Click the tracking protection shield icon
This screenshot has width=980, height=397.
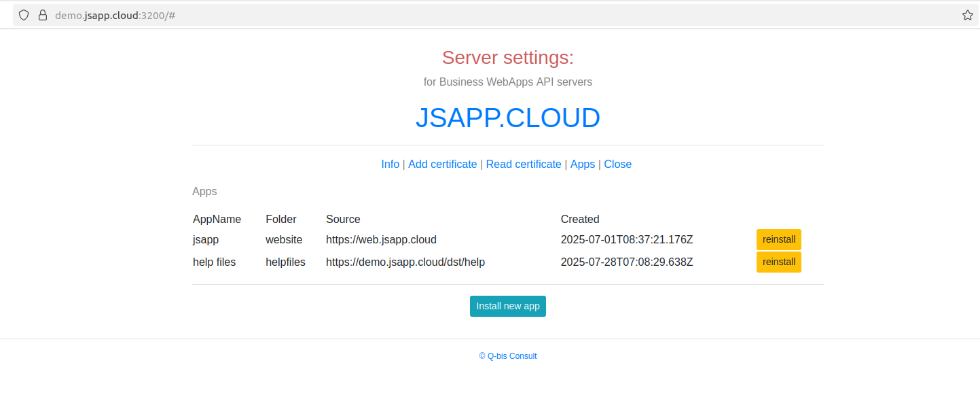coord(24,15)
